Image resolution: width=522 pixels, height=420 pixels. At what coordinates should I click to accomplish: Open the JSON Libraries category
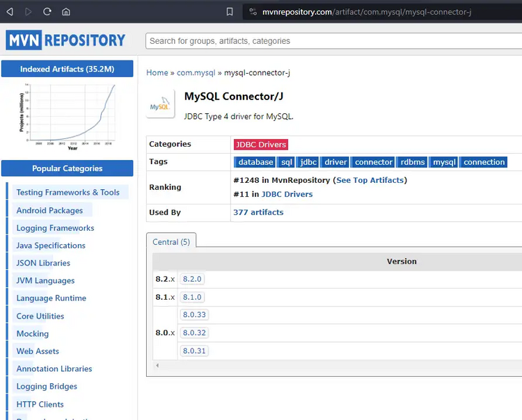click(43, 263)
